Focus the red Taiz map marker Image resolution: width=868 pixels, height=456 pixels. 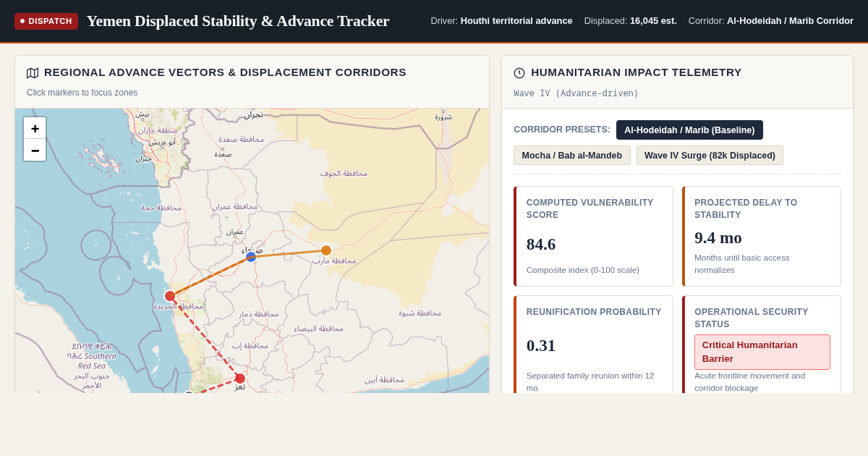(240, 378)
